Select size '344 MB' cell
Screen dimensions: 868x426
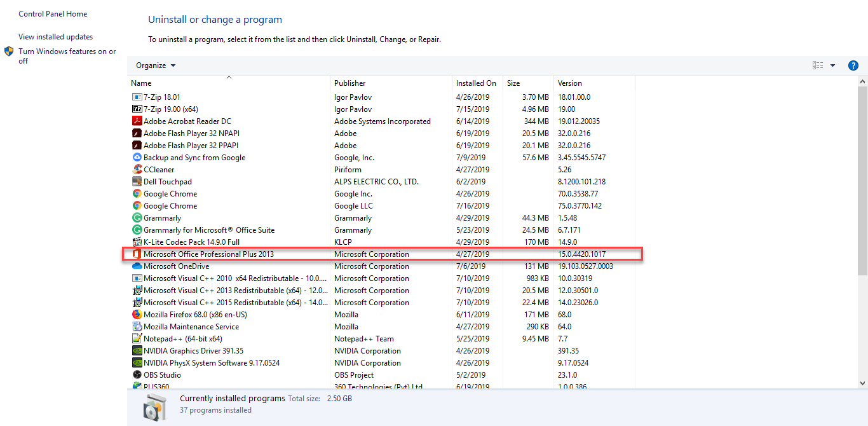tap(536, 121)
